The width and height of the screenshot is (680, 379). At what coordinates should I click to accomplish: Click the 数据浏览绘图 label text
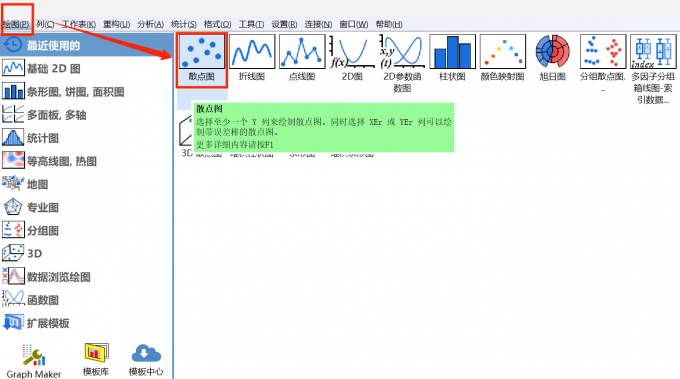(59, 277)
